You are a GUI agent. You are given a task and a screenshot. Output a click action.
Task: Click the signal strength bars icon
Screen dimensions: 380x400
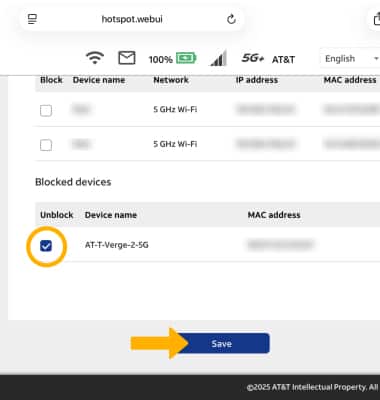click(x=219, y=58)
